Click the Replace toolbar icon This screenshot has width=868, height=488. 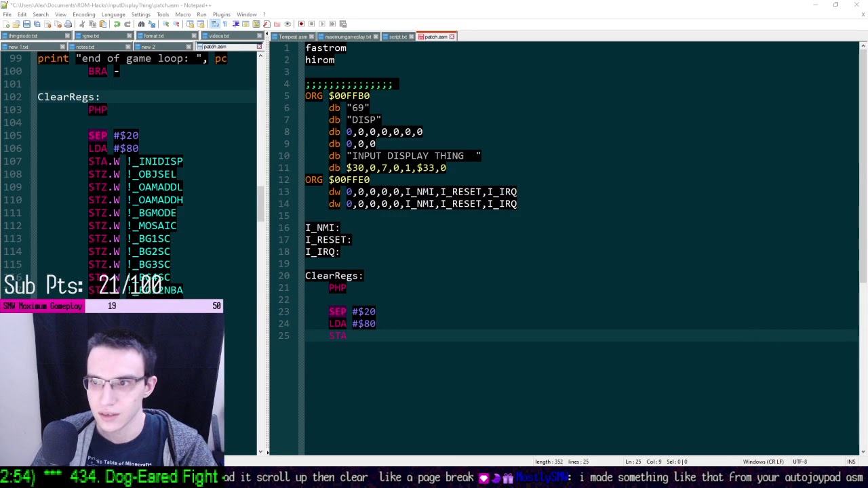click(152, 24)
